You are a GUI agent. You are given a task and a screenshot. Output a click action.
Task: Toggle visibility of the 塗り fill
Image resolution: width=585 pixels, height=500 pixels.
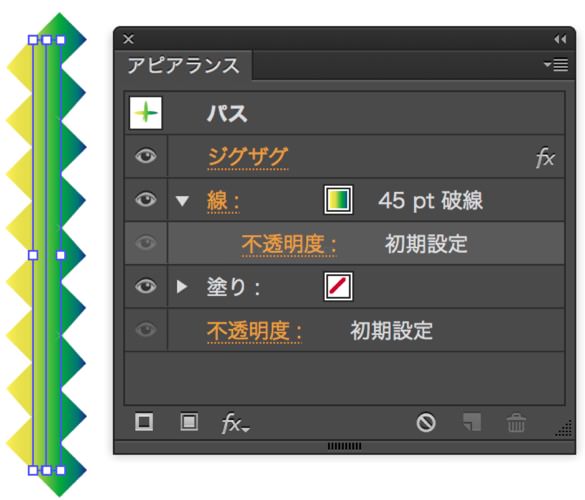coord(146,287)
